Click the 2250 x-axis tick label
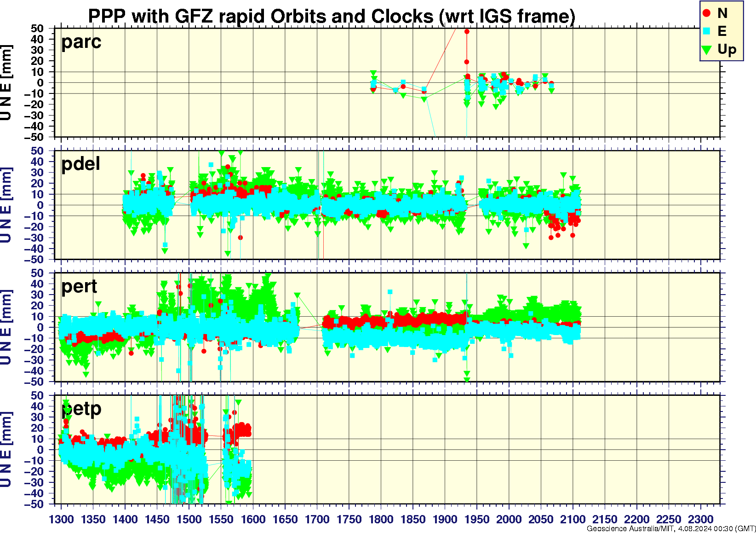This screenshot has height=533, width=756. tap(669, 519)
